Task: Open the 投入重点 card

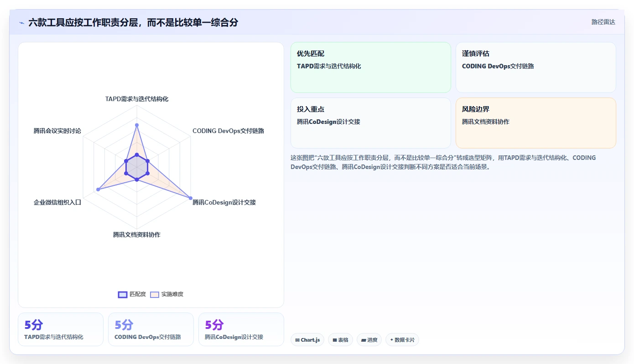Action: tap(371, 123)
